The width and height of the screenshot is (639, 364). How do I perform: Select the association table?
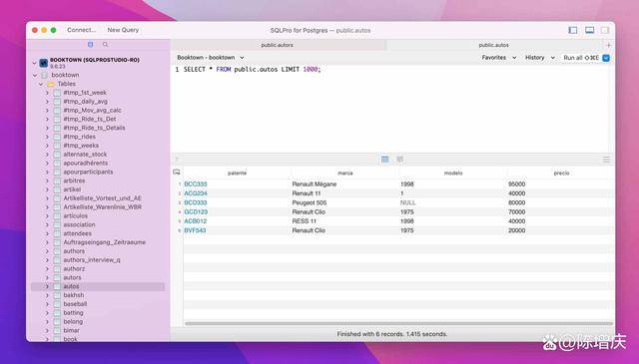click(79, 224)
